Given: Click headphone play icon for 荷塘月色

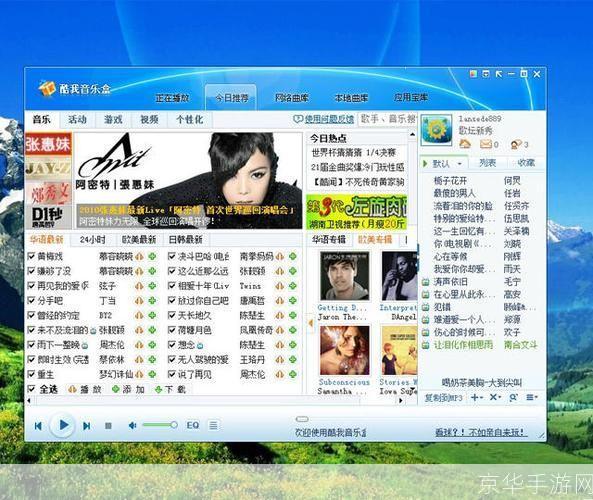Looking at the screenshot, I should click(x=280, y=331).
